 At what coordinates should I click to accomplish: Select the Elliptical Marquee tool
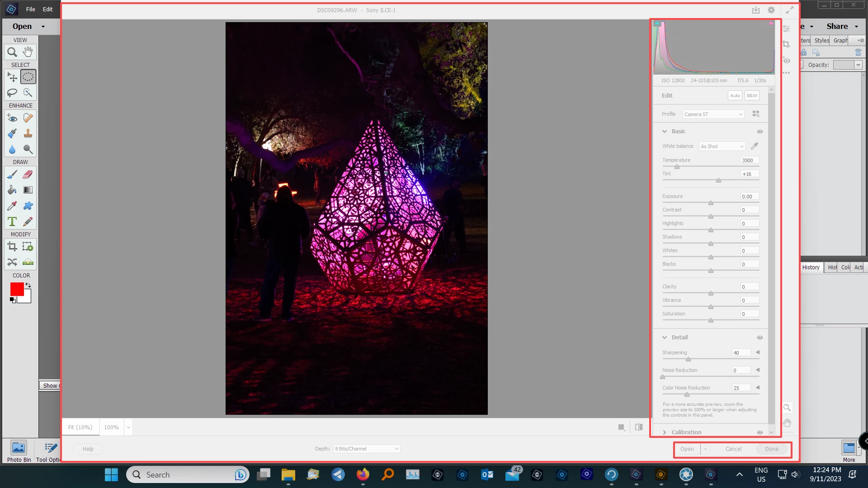28,77
